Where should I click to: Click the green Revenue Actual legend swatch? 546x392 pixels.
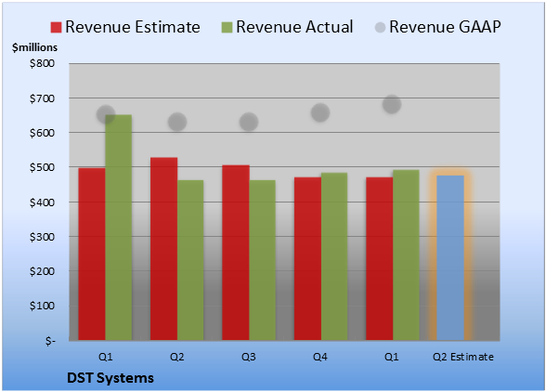(x=227, y=28)
